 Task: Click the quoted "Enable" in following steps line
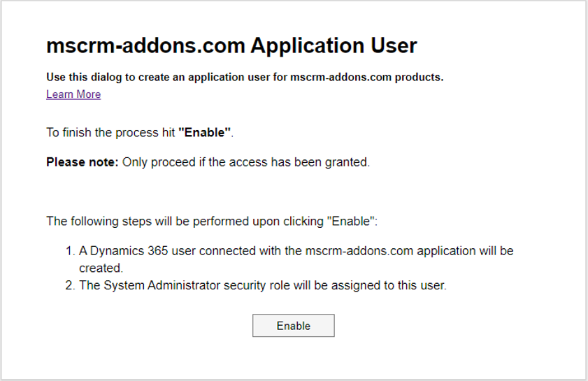coord(350,221)
